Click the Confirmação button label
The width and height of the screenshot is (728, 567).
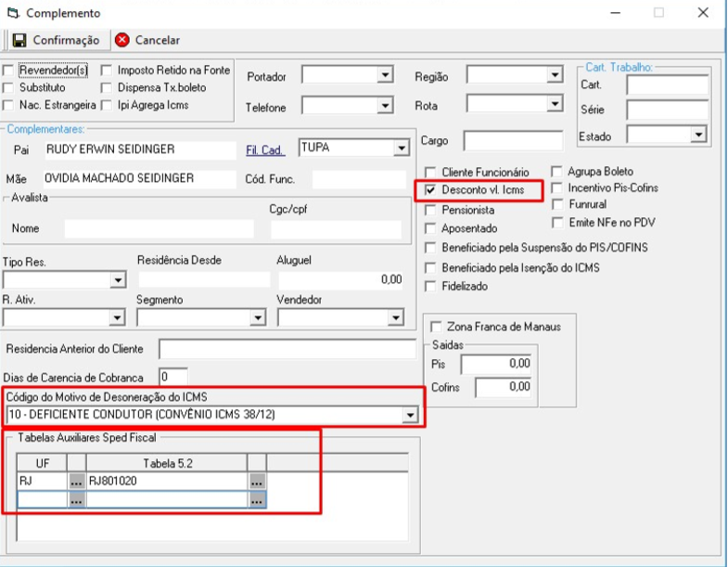(66, 41)
